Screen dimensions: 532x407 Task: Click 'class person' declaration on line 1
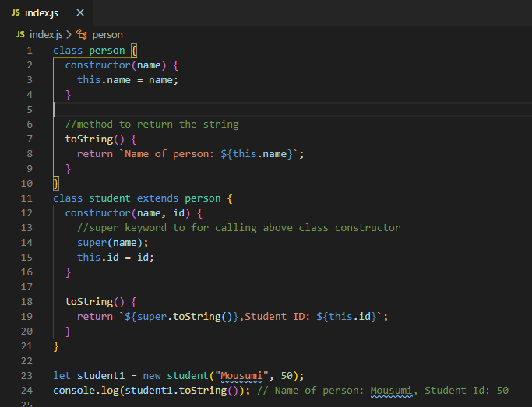tap(89, 51)
